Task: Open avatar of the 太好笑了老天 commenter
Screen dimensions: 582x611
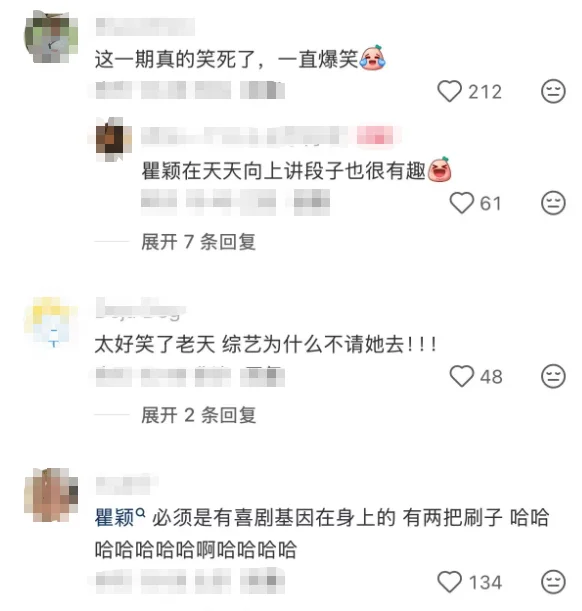Action: coord(51,321)
